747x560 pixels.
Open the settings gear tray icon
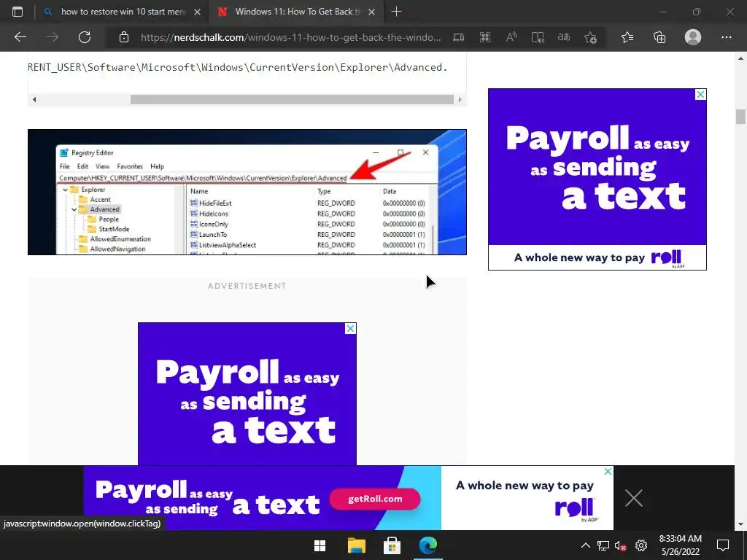point(641,545)
